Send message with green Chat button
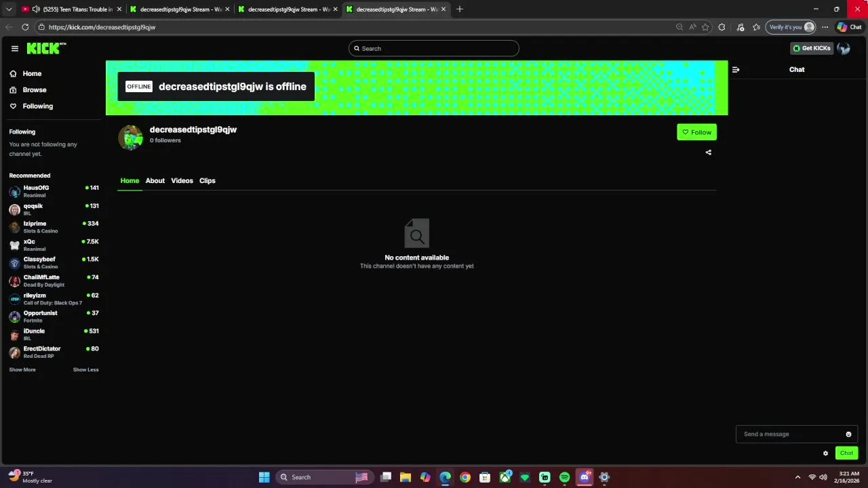Image resolution: width=868 pixels, height=488 pixels. (846, 453)
